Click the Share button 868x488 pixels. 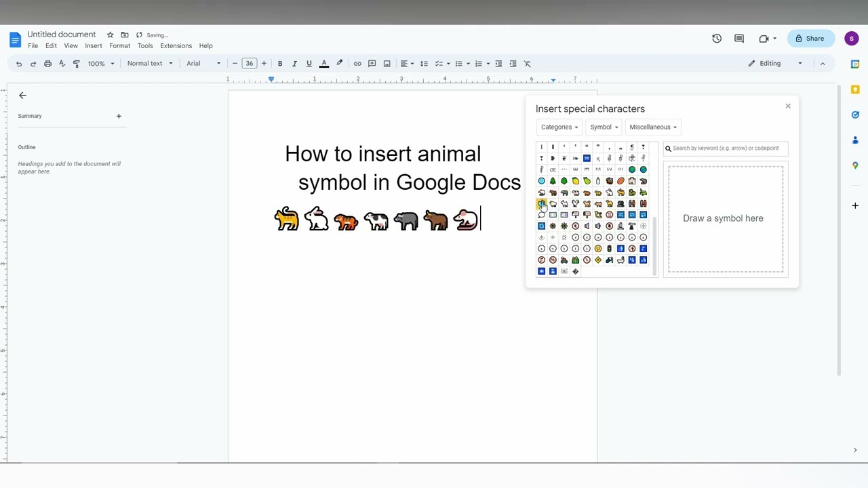(x=811, y=39)
